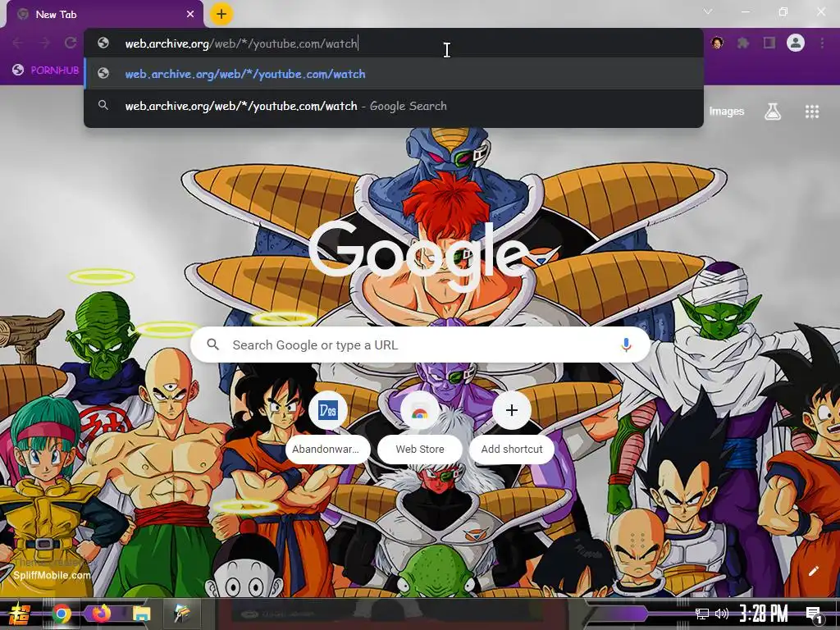This screenshot has height=630, width=840.
Task: Reload the page
Action: coord(71,43)
